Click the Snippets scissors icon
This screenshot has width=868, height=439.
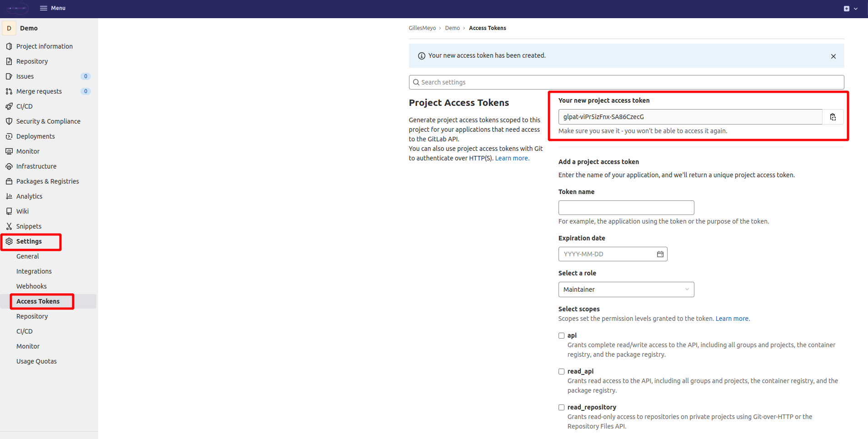coord(9,226)
